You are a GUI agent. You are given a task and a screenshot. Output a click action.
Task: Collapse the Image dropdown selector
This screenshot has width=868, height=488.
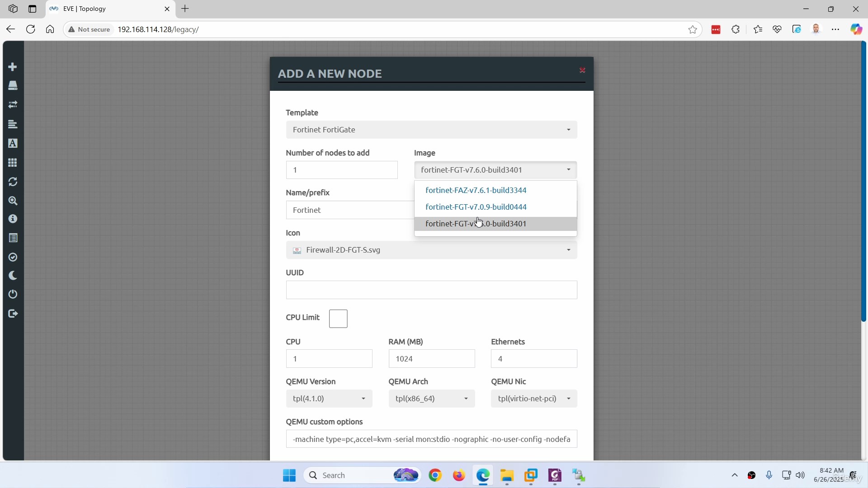495,170
